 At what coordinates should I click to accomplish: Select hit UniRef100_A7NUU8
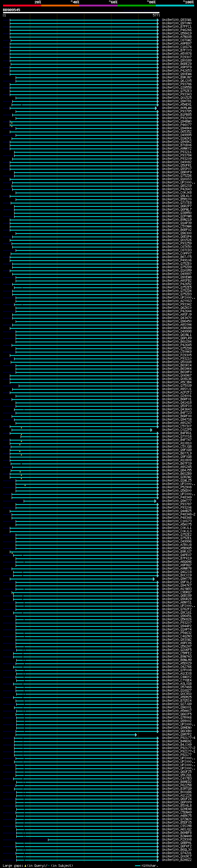pyautogui.click(x=177, y=37)
